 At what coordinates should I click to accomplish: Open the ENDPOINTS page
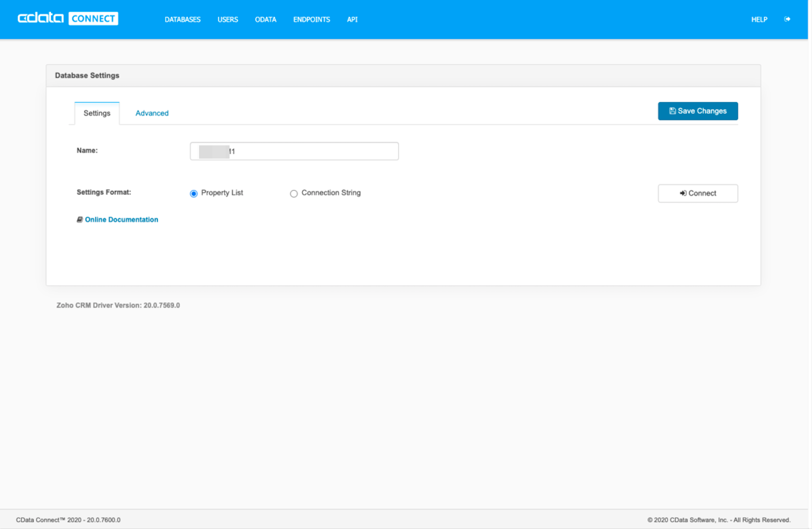pyautogui.click(x=312, y=20)
